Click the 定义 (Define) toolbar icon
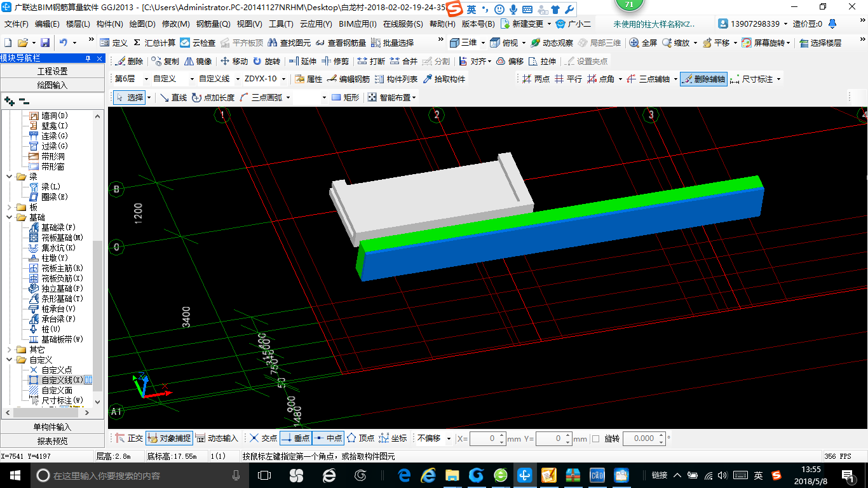 114,43
